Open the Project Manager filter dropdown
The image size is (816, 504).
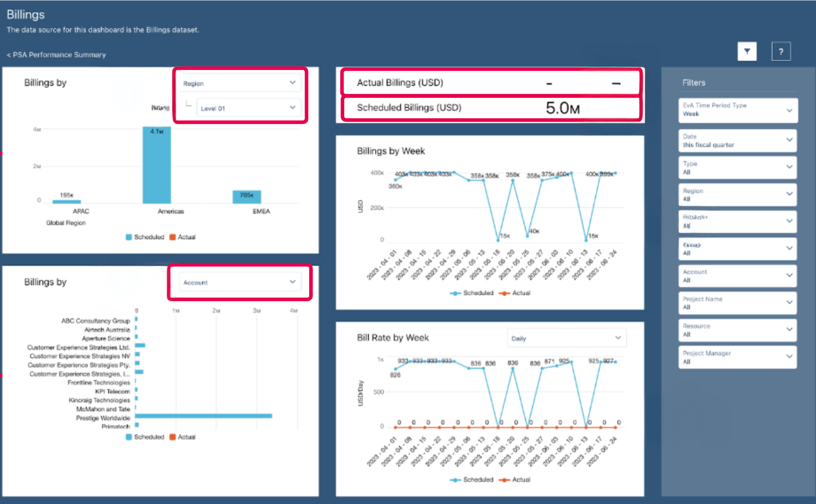737,357
